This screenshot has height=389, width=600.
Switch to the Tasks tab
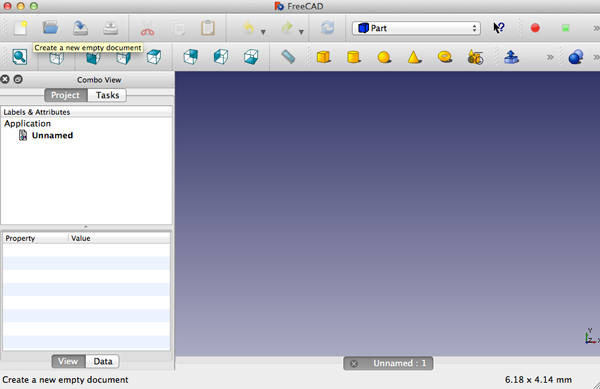coord(107,95)
